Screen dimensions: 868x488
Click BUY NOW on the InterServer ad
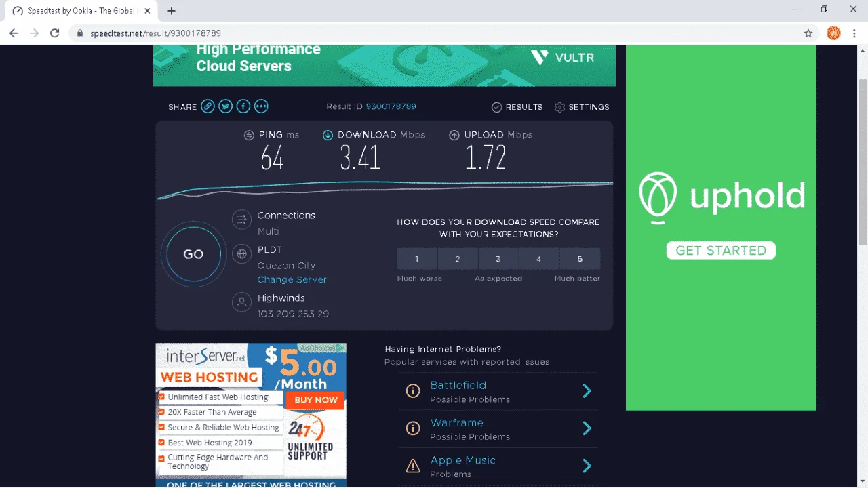click(x=315, y=400)
